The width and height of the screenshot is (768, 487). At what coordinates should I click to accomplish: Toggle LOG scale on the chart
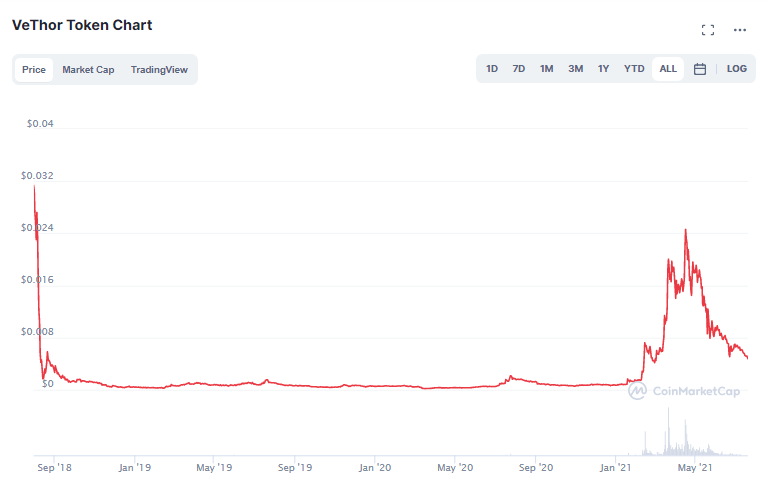pyautogui.click(x=737, y=69)
